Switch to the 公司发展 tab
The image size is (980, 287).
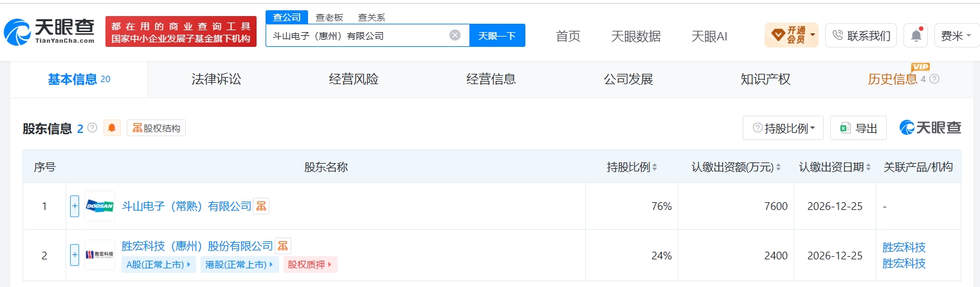(x=628, y=80)
